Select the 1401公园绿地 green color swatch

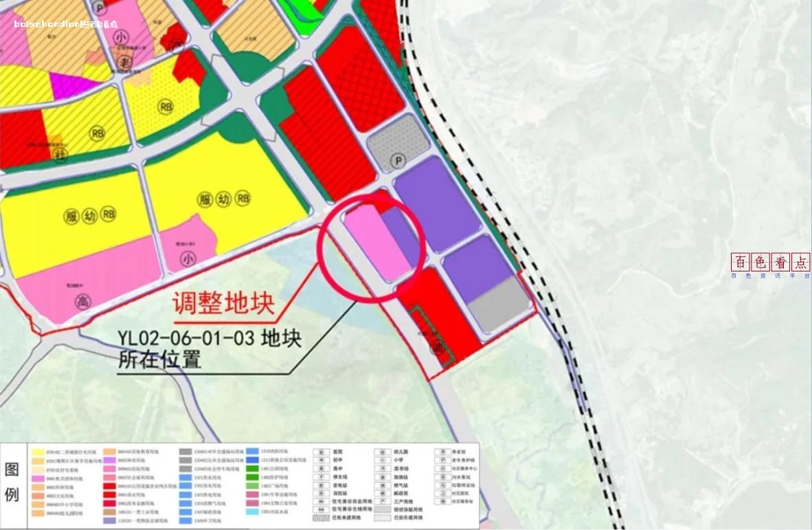coord(251,469)
